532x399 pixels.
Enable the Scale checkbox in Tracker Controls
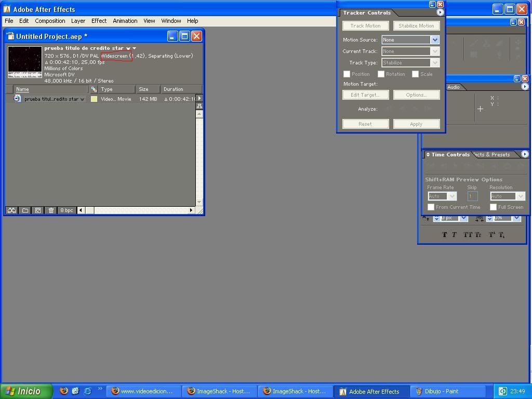click(x=415, y=74)
